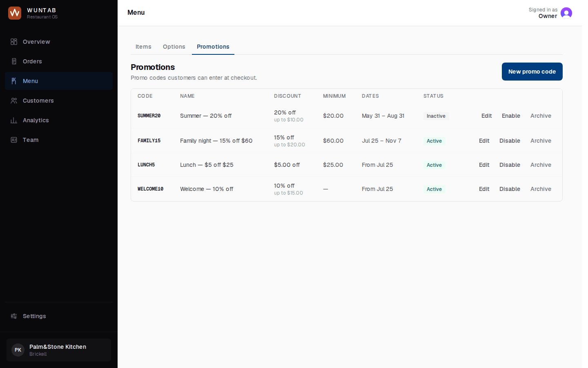
Task: Click the Team badge icon
Action: tap(14, 140)
